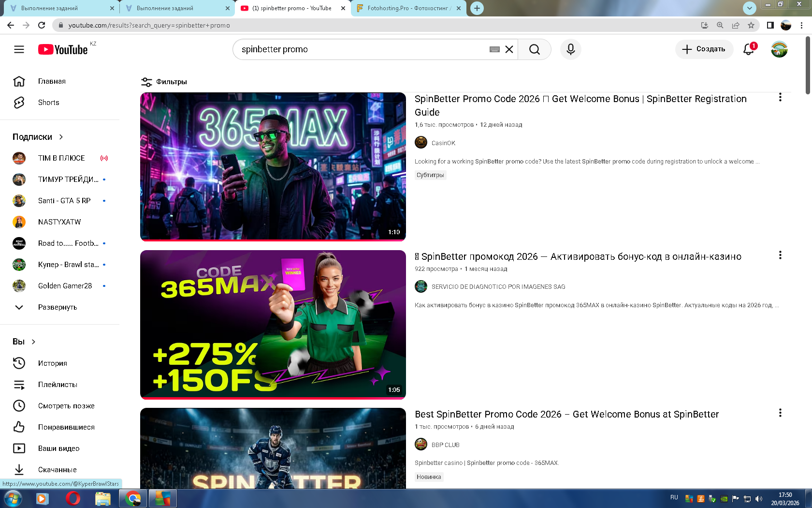Image resolution: width=812 pixels, height=508 pixels.
Task: Go to the YouTube logo home
Action: [x=63, y=49]
